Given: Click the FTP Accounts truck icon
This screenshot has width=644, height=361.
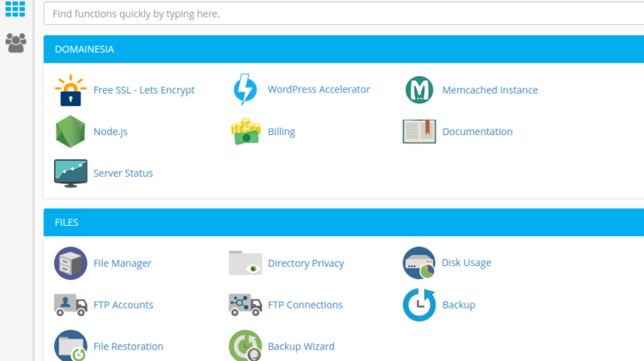Looking at the screenshot, I should (x=70, y=305).
